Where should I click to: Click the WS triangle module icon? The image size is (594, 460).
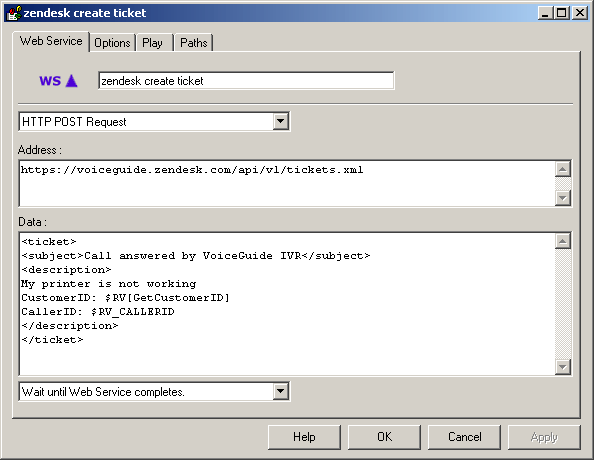pyautogui.click(x=59, y=81)
